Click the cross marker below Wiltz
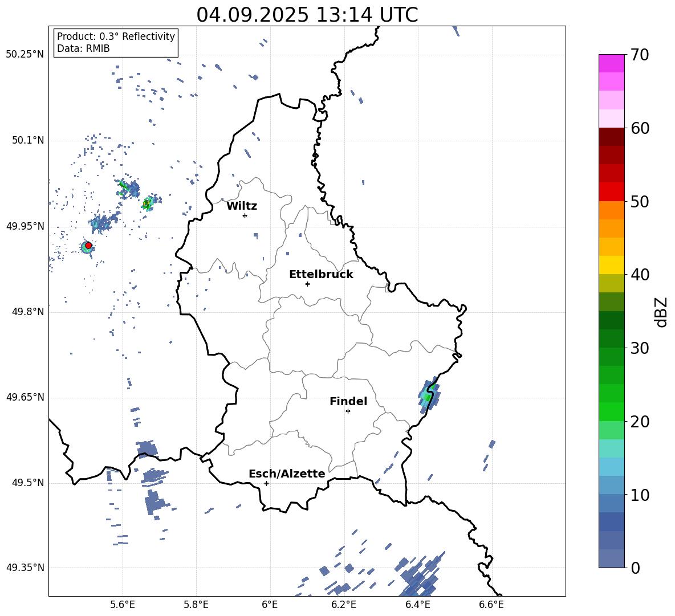The height and width of the screenshot is (616, 675). tap(245, 215)
